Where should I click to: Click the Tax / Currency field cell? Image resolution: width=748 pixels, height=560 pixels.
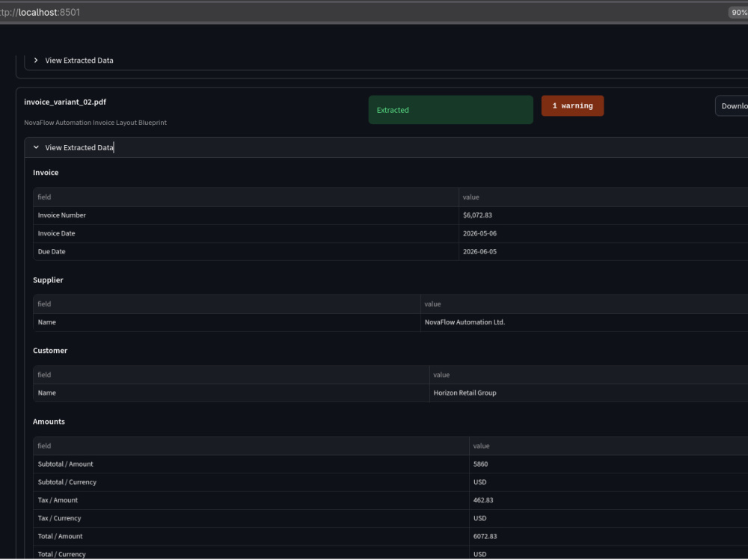(251, 518)
